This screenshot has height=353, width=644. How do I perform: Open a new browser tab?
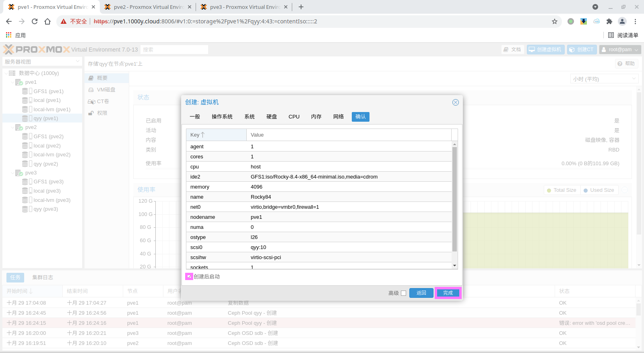coord(301,7)
